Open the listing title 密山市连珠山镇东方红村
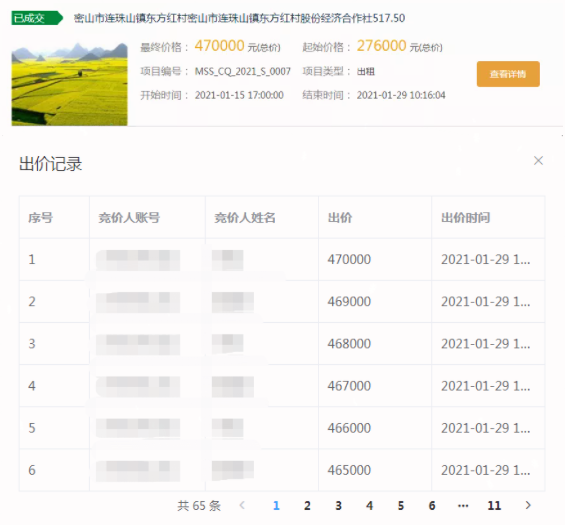 (239, 18)
